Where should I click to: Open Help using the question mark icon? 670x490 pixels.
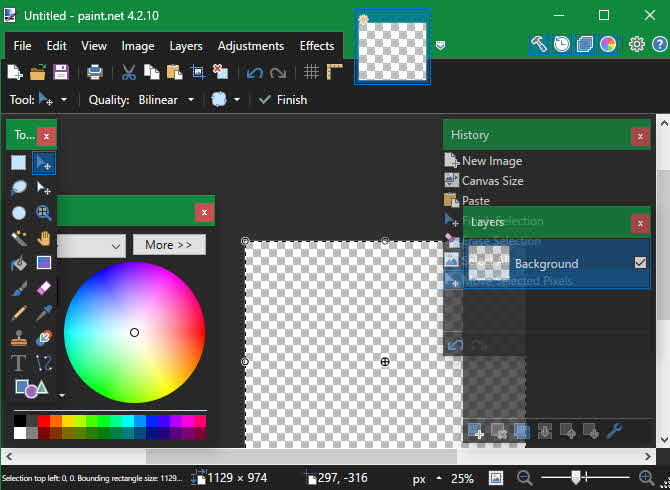click(x=660, y=44)
